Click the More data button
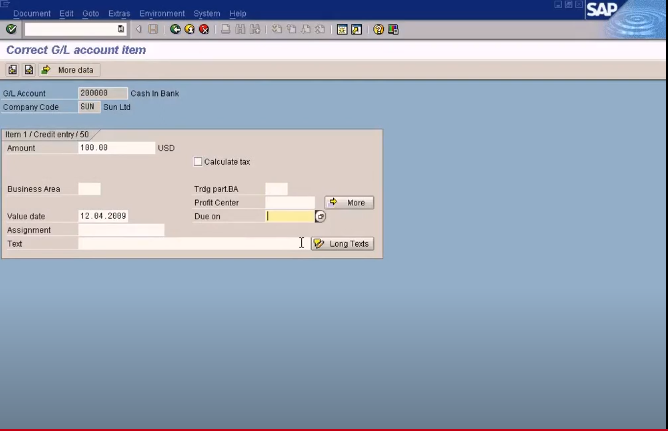 coord(70,70)
